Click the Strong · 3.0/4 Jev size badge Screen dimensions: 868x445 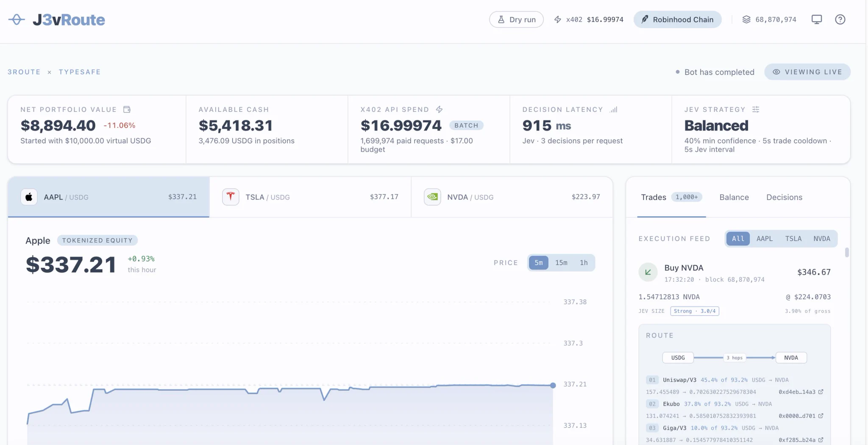point(694,311)
